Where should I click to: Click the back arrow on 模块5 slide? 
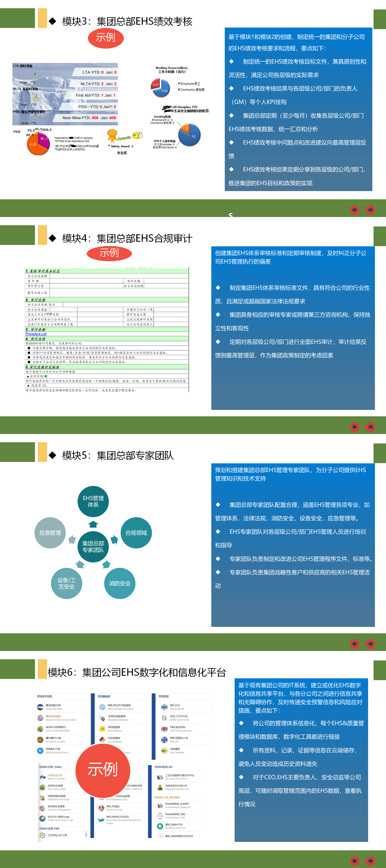tap(355, 644)
